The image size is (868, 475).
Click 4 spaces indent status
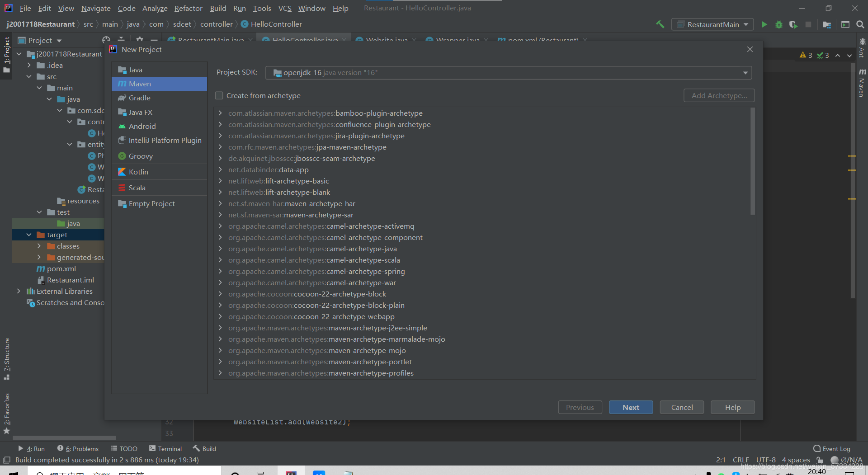[796, 460]
